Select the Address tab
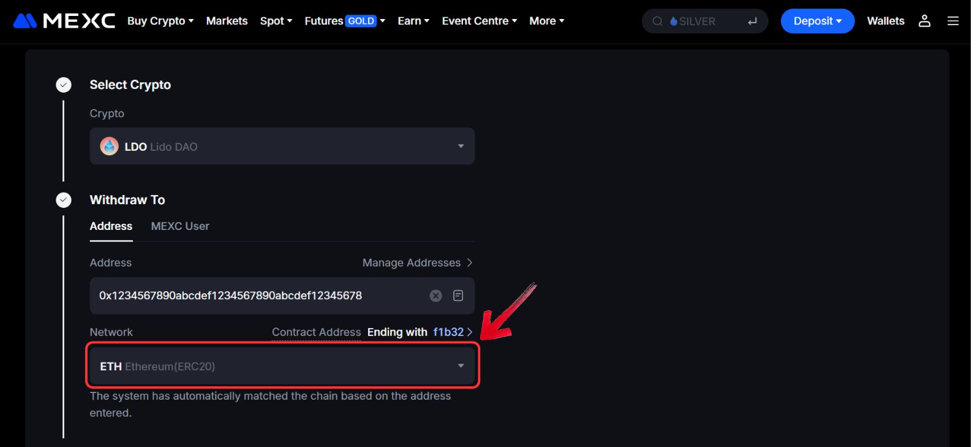Image resolution: width=980 pixels, height=447 pixels. point(111,226)
